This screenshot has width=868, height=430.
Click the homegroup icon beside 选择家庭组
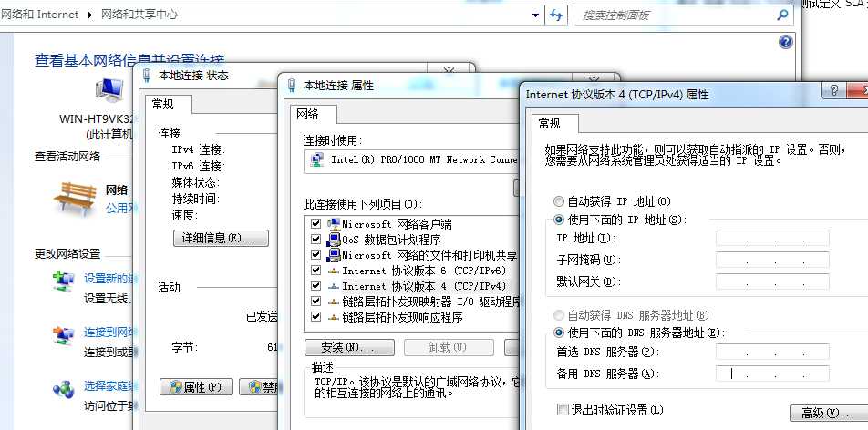click(x=64, y=389)
